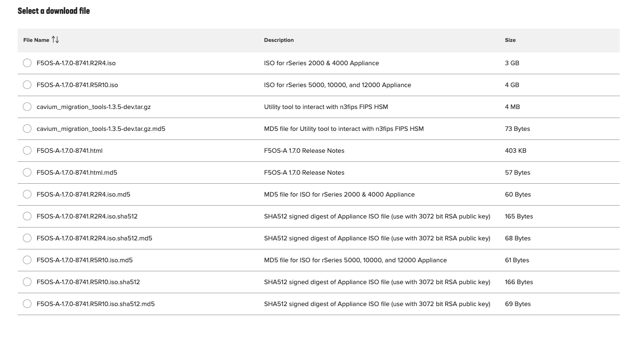644x337 pixels.
Task: Choose the F5OS-A-1.7.0-8741.R5R10.iso.sha512 radio button
Action: 27,282
